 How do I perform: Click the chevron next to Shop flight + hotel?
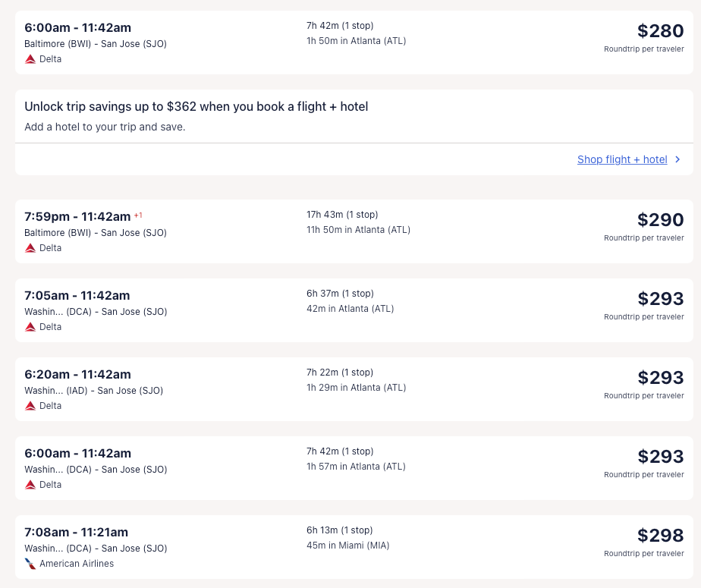pyautogui.click(x=677, y=160)
